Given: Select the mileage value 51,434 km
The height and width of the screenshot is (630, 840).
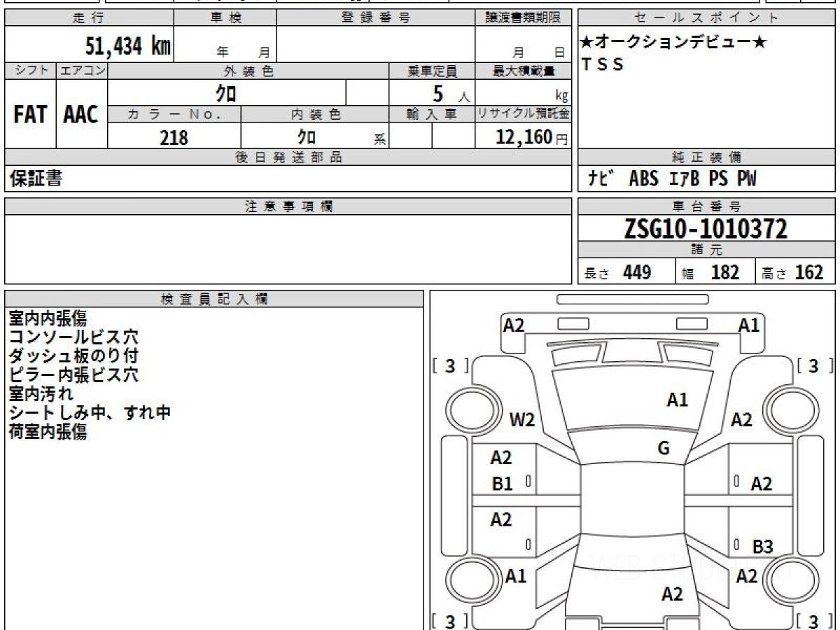Looking at the screenshot, I should click(129, 47).
